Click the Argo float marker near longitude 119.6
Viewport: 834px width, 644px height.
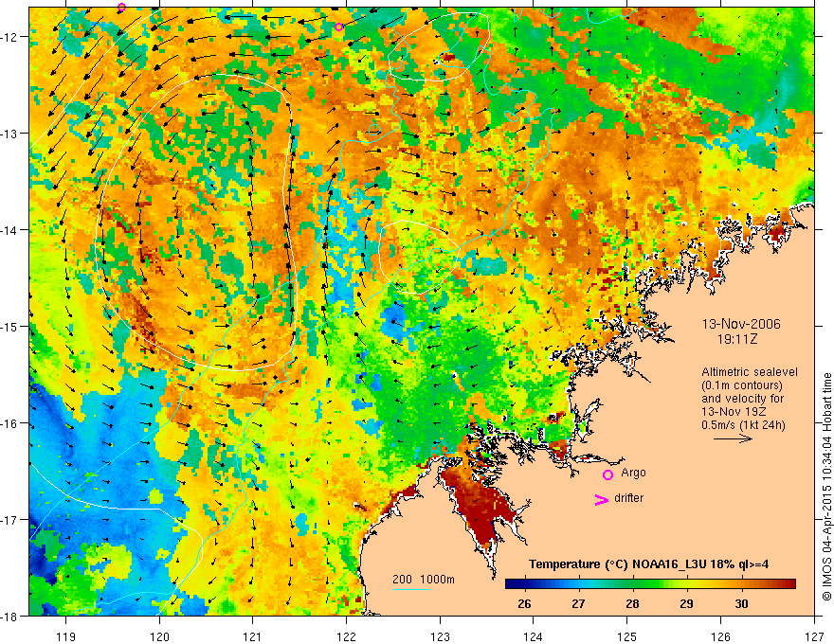[122, 7]
